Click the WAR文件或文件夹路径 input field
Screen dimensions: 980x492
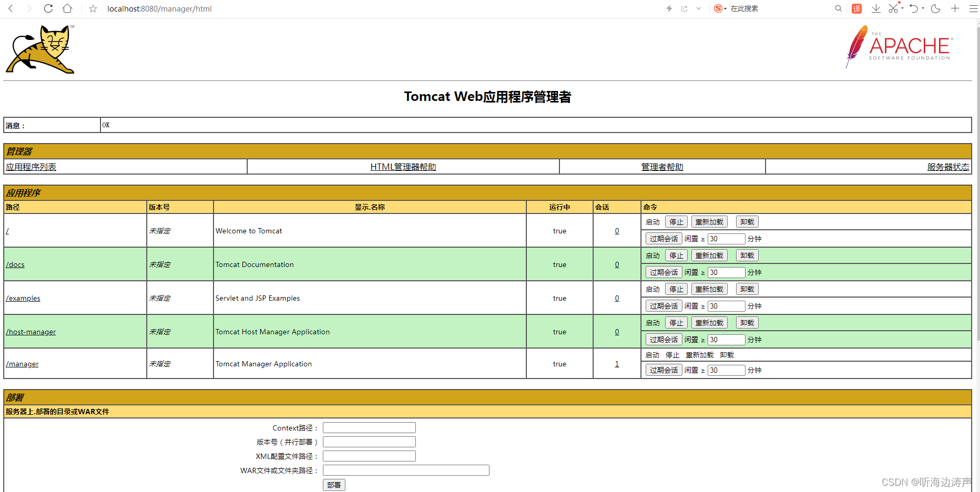[x=406, y=470]
